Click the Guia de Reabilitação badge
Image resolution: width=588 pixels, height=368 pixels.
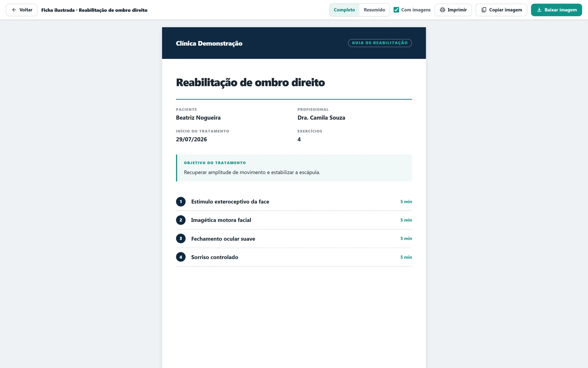[380, 43]
